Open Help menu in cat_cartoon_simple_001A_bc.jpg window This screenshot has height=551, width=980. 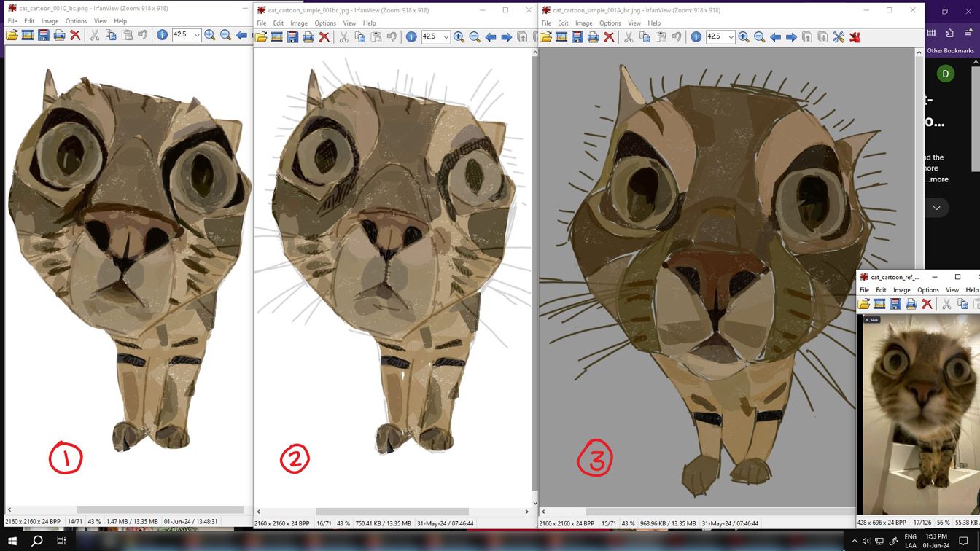[x=654, y=23]
